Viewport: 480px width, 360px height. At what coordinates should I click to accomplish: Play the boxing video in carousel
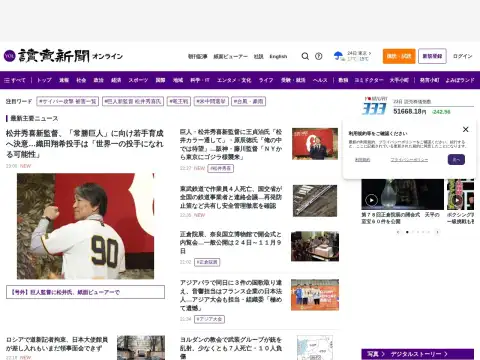coord(457,200)
